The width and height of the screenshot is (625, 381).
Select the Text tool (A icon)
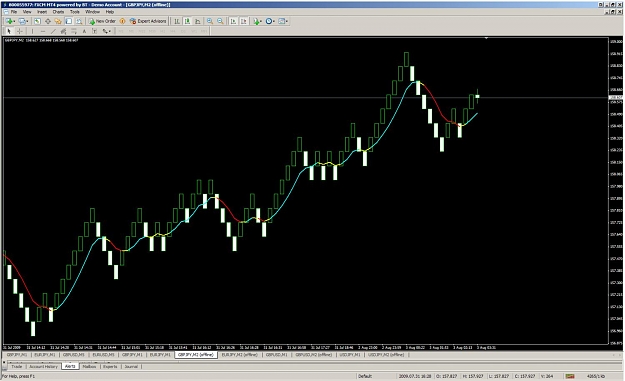[84, 31]
